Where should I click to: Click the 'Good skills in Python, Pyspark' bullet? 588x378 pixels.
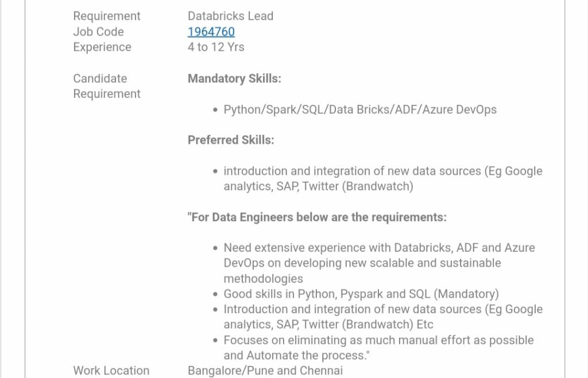coord(361,294)
